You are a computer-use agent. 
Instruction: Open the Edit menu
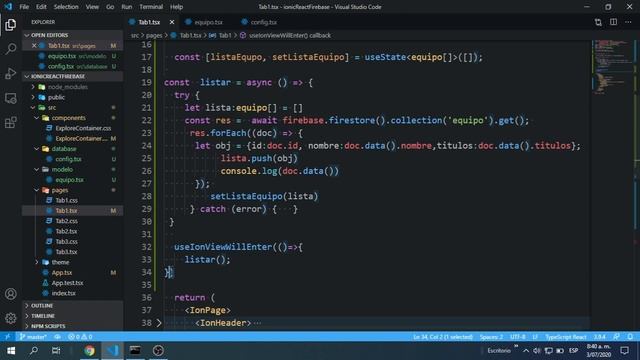(41, 7)
